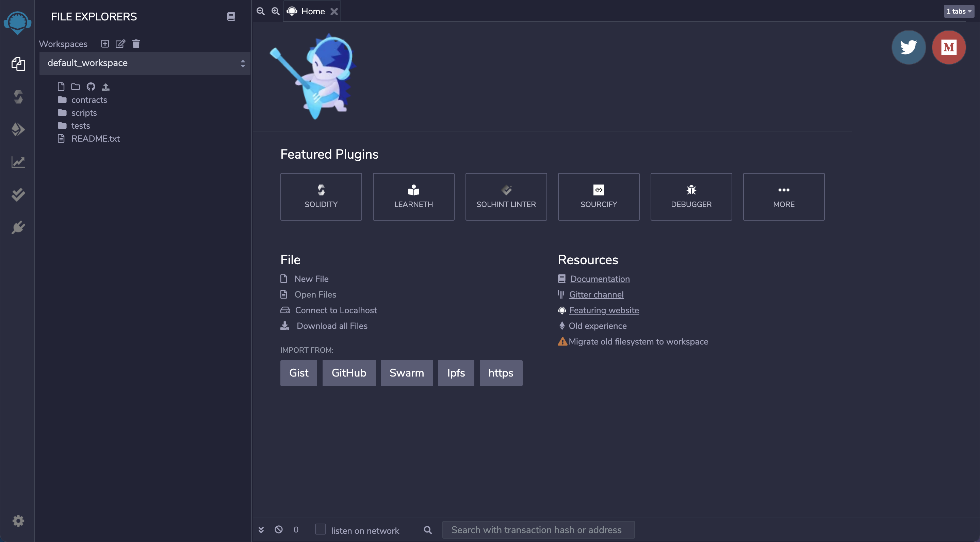The image size is (980, 542).
Task: Open the Twitter round icon
Action: (909, 47)
